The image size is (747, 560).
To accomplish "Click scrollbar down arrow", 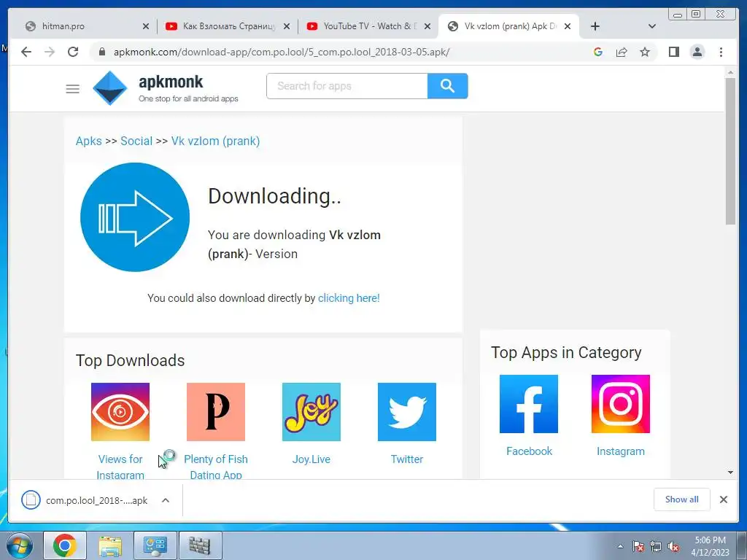I will click(x=730, y=472).
